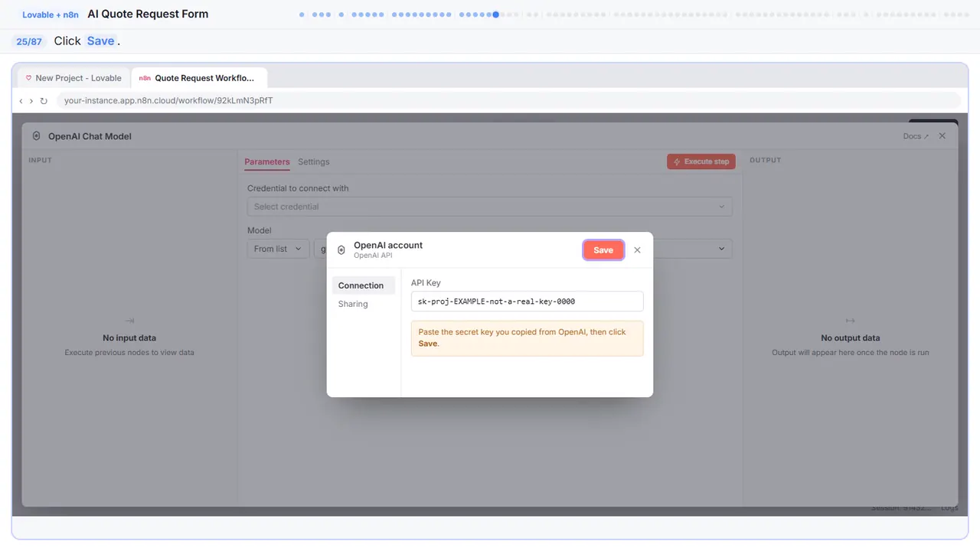Click the OpenAI account dialog icon
Image resolution: width=980 pixels, height=551 pixels.
click(341, 249)
